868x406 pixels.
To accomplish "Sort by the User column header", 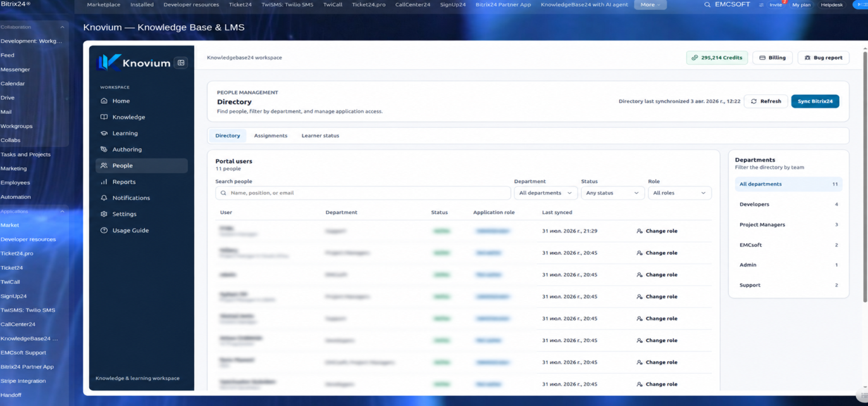I will pyautogui.click(x=226, y=213).
